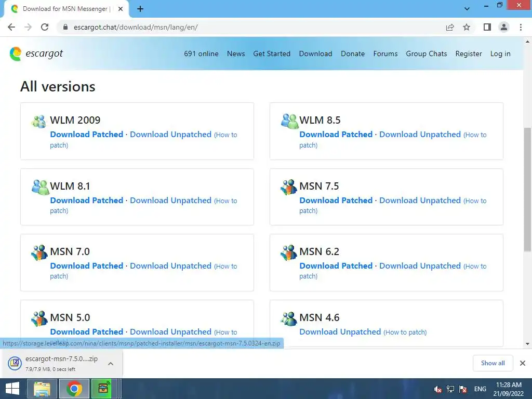Screen dimensions: 532x399
Task: Click the MSN 6.2 messenger icon
Action: pyautogui.click(x=289, y=252)
